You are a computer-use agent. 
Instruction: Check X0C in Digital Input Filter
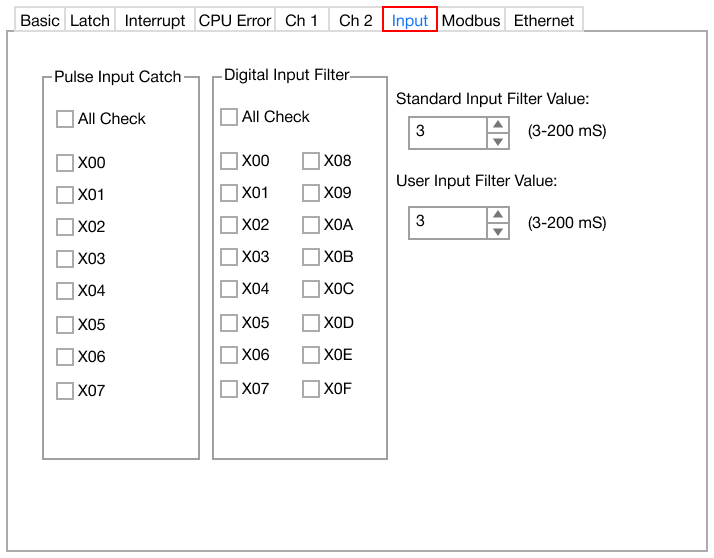pos(311,289)
